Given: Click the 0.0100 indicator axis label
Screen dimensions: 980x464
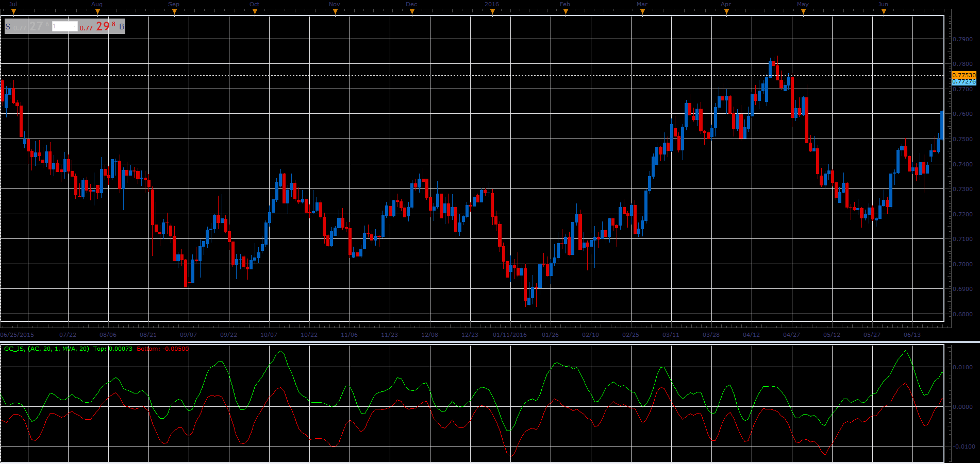Looking at the screenshot, I should [x=962, y=367].
